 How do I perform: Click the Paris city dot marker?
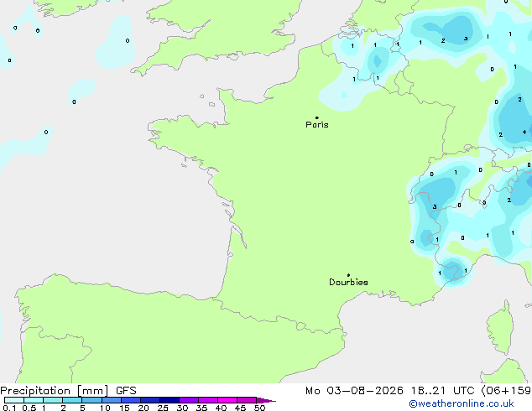(317, 117)
